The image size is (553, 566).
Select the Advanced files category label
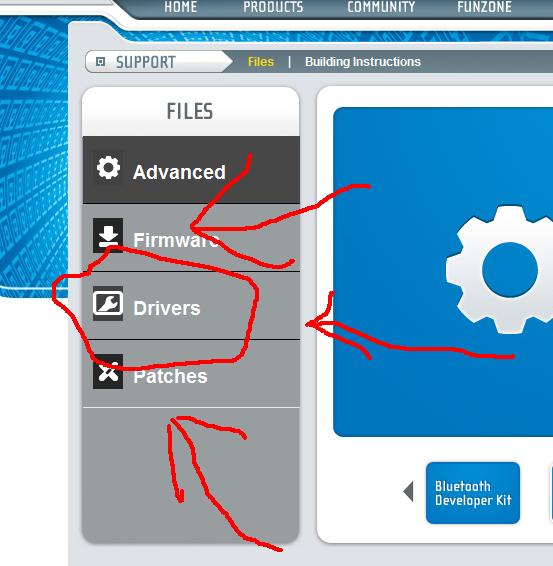click(x=179, y=172)
